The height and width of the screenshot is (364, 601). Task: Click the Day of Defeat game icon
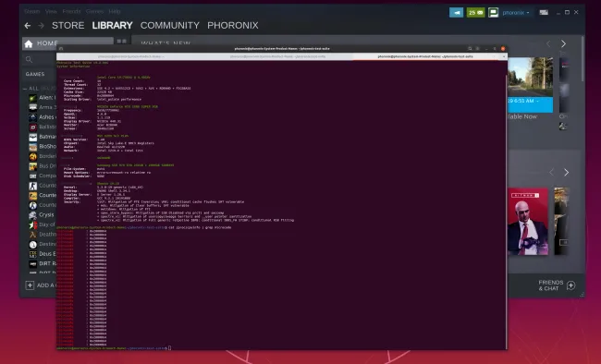[33, 224]
